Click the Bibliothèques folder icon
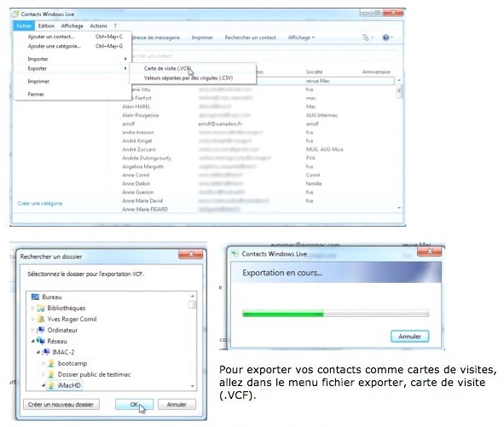 coord(40,309)
